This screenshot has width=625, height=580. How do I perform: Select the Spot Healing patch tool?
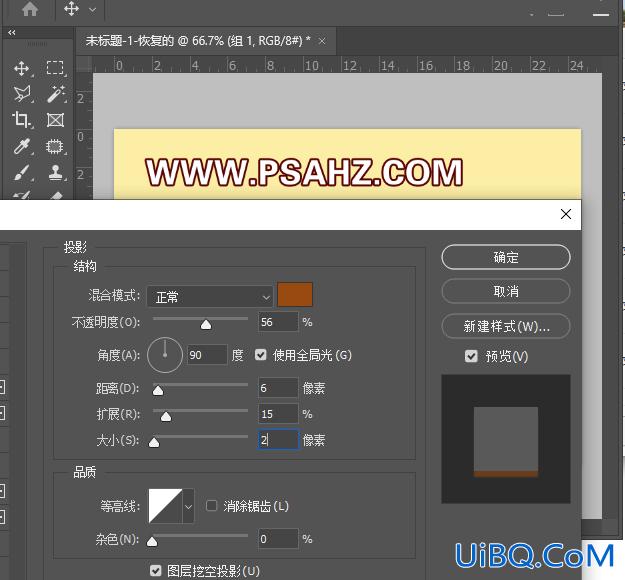coord(55,146)
